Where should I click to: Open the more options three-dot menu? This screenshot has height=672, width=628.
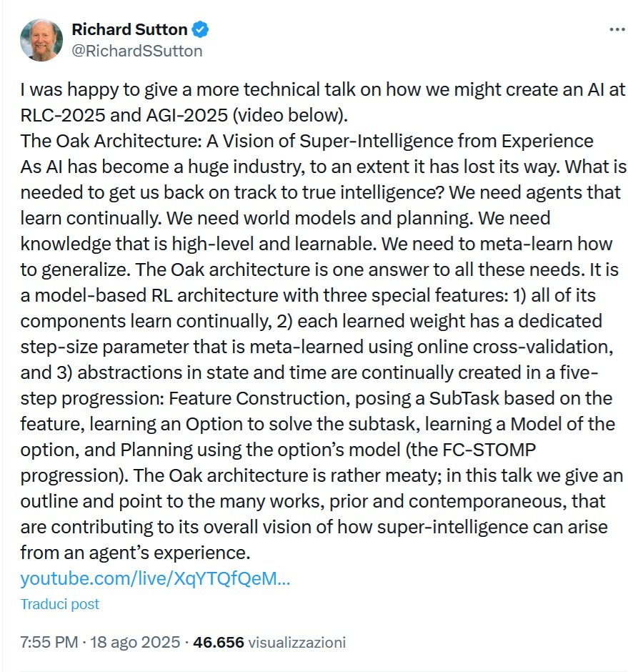[x=616, y=29]
